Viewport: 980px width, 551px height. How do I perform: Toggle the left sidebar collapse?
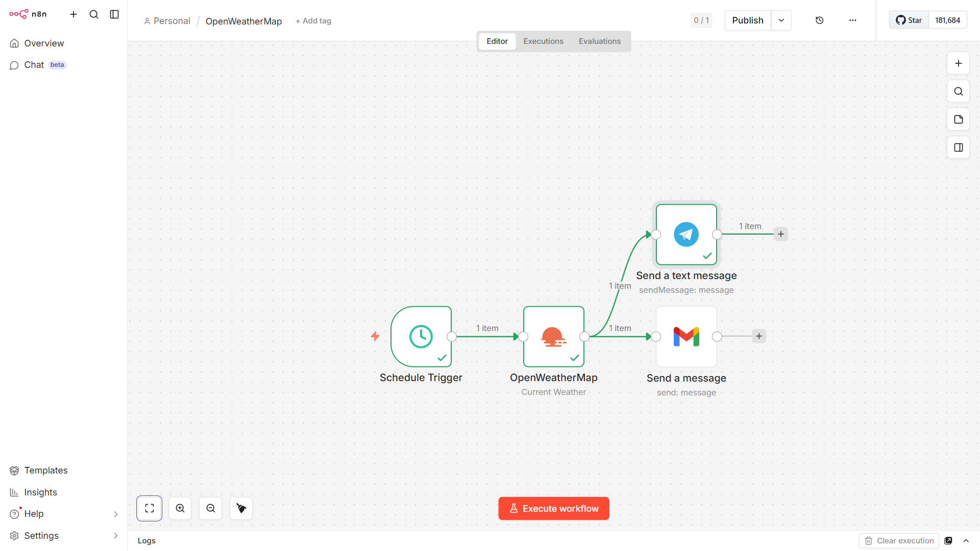(x=114, y=14)
